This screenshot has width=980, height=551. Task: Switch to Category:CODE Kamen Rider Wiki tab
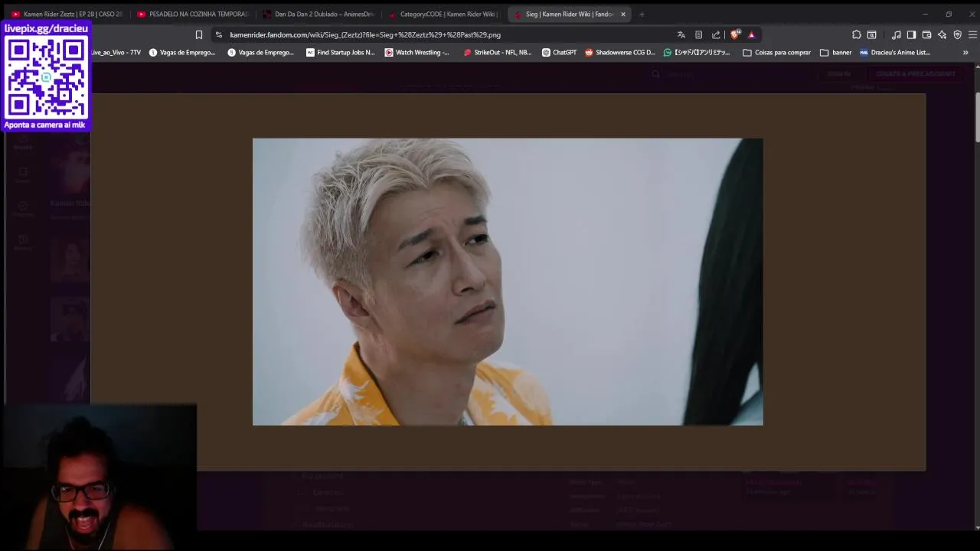click(x=444, y=14)
